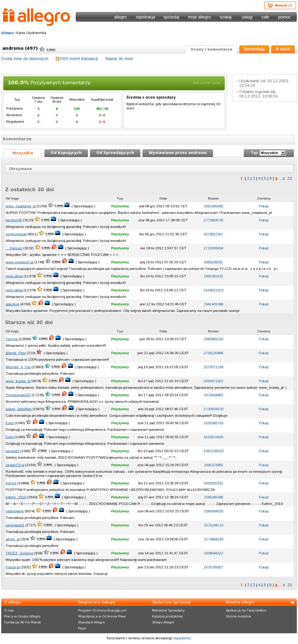Select the 'Oceny i komentarze' tab
Screen dimensions: 298x644
[x=211, y=49]
